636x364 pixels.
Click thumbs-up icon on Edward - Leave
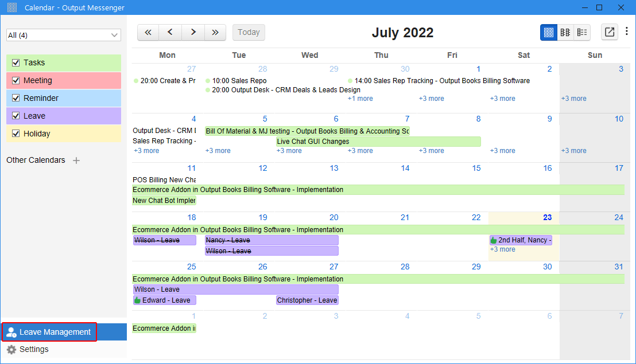[138, 300]
